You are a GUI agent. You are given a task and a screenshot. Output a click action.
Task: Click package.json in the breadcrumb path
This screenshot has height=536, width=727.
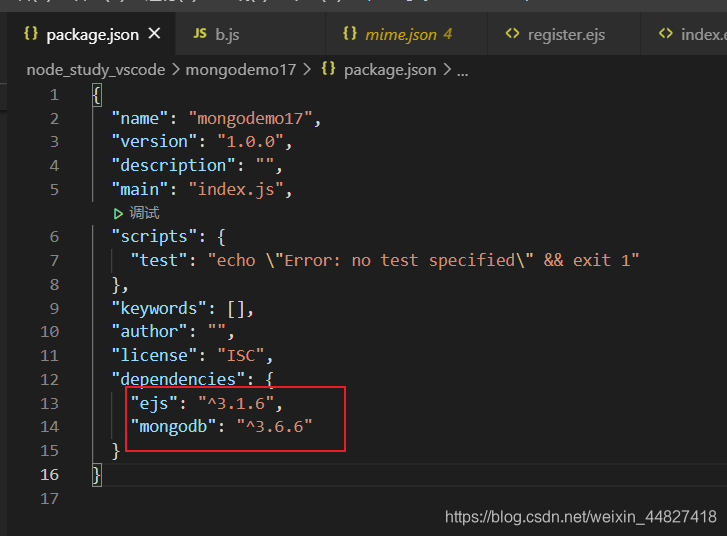(x=390, y=70)
